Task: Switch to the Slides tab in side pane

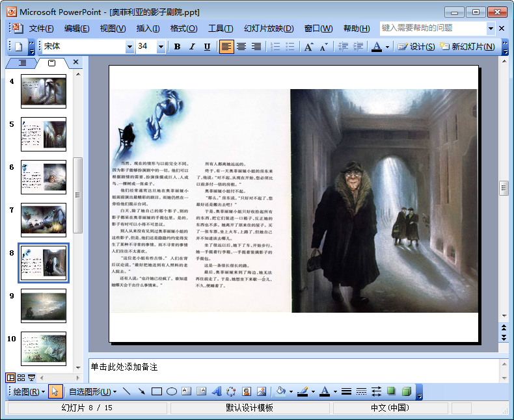Action: tap(52, 62)
